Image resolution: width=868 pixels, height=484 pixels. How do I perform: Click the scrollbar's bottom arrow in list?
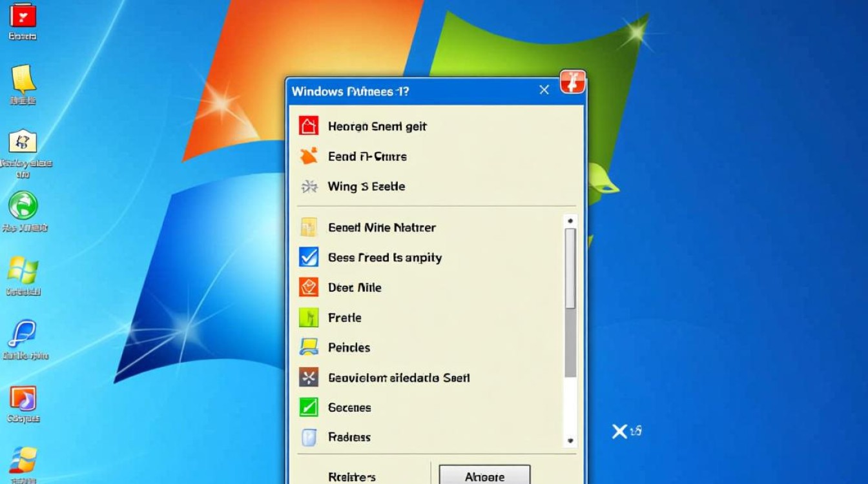(x=570, y=440)
